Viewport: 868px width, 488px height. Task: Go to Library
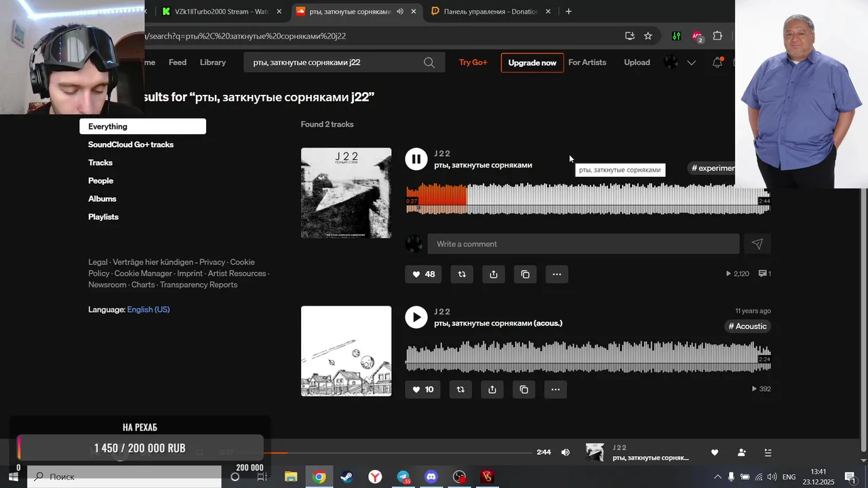213,62
